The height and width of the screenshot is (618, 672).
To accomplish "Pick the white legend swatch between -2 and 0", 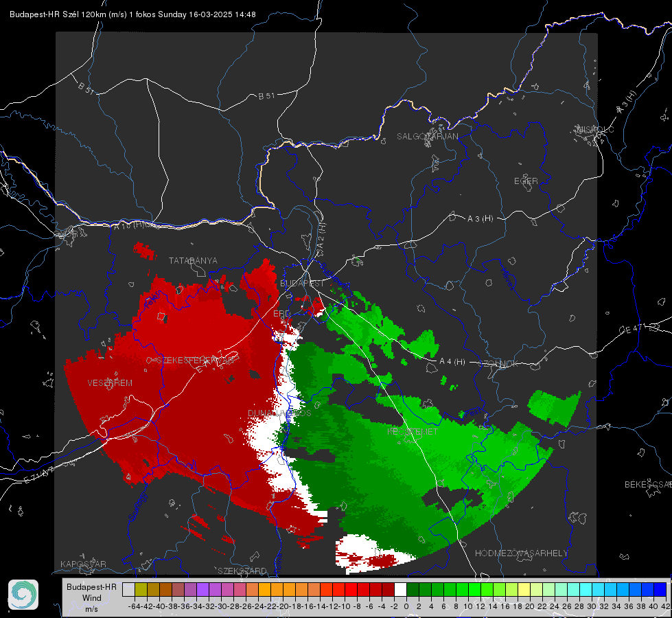I will pyautogui.click(x=400, y=589).
